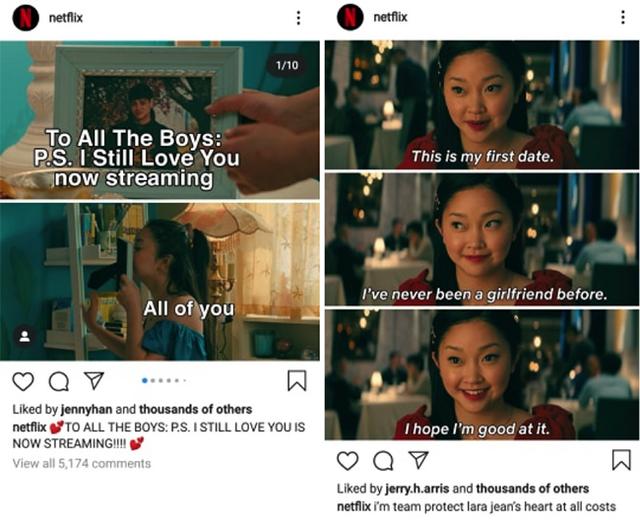Open Netflix profile avatar on right post

point(350,17)
